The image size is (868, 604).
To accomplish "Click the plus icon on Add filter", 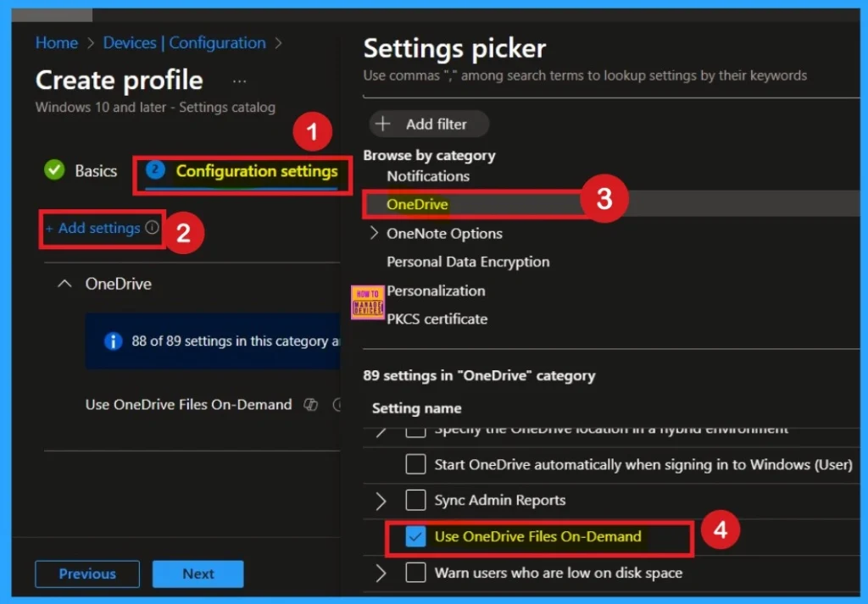I will pos(383,124).
